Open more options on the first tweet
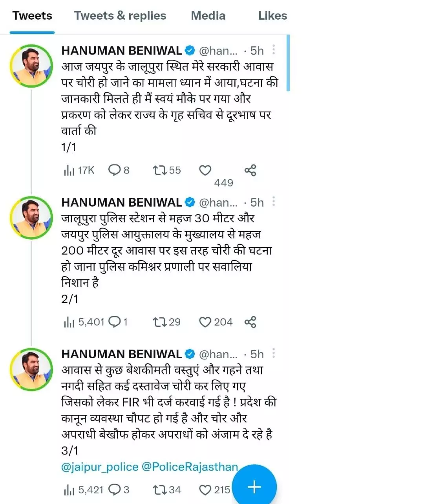 pyautogui.click(x=274, y=50)
